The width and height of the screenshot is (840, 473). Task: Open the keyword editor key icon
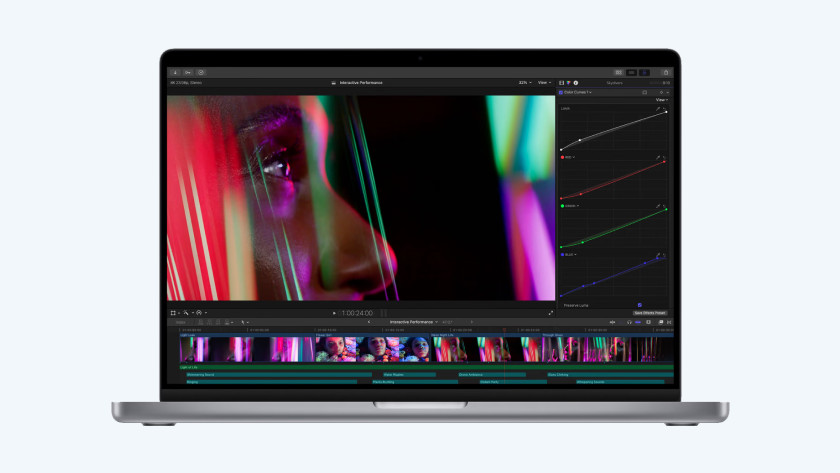point(188,72)
